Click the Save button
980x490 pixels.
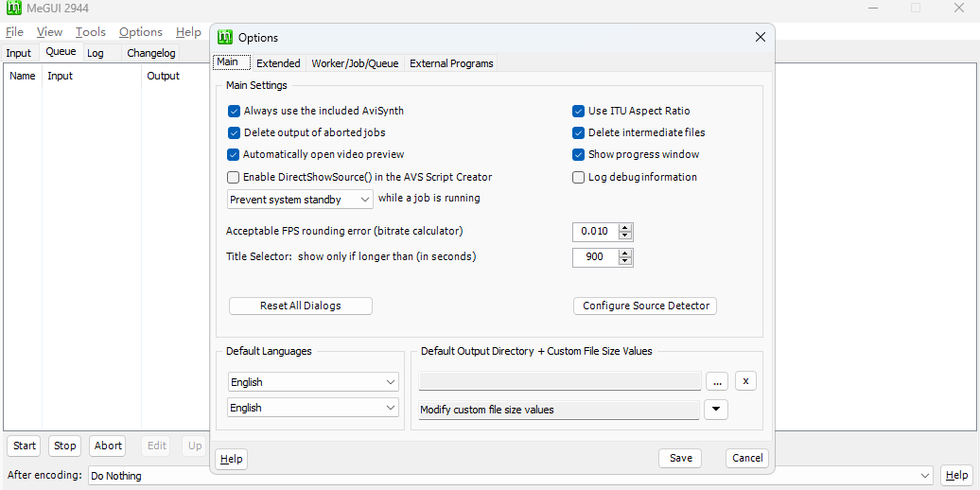pos(681,458)
